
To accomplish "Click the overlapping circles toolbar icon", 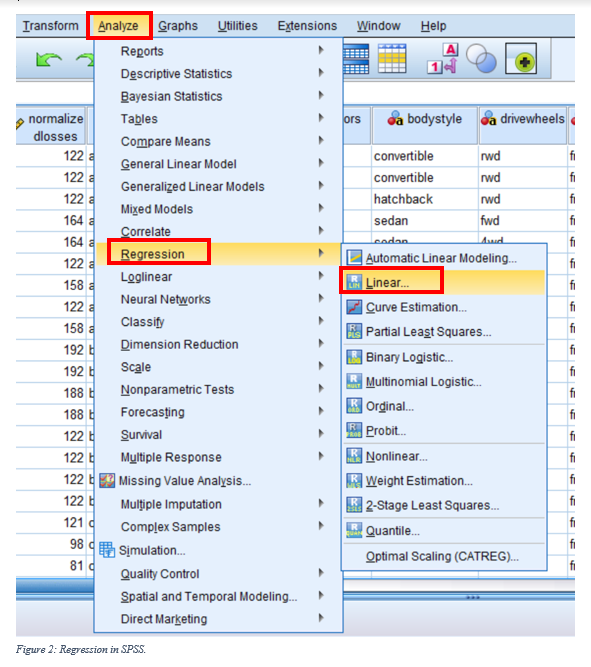I will 481,59.
